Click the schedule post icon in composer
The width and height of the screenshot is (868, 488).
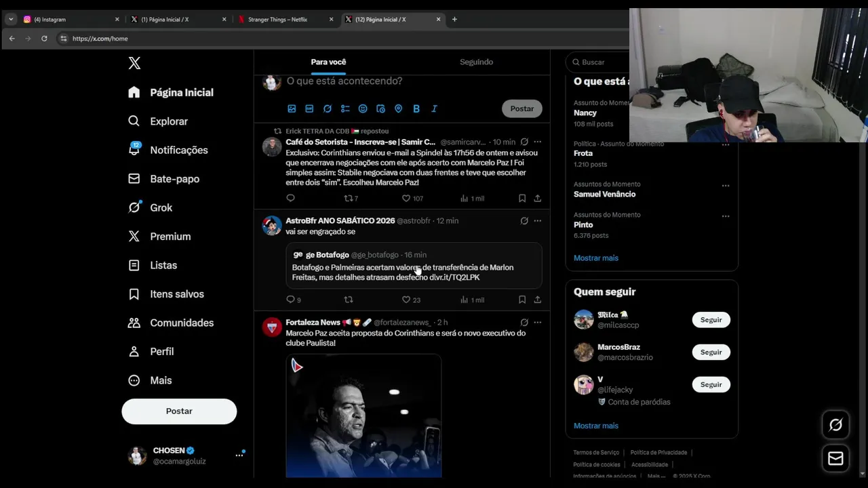pos(380,108)
